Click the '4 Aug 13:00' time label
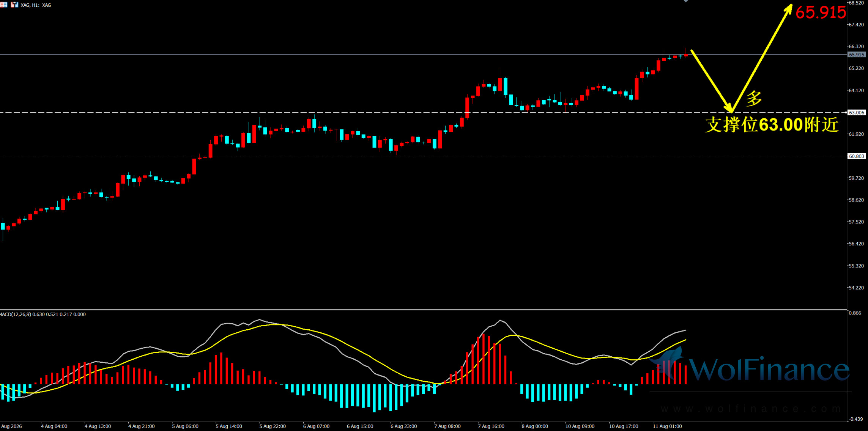This screenshot has width=868, height=431. (x=98, y=426)
